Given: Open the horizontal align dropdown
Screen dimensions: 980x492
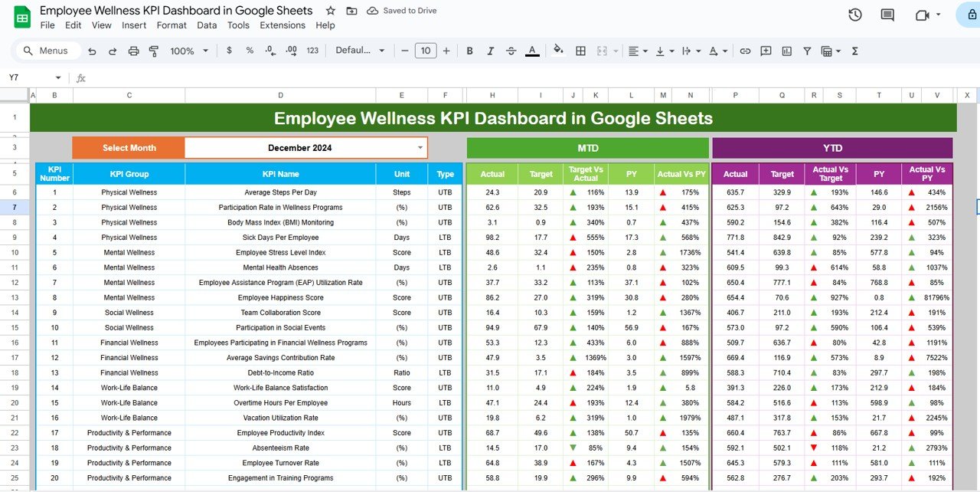Looking at the screenshot, I should (x=637, y=51).
